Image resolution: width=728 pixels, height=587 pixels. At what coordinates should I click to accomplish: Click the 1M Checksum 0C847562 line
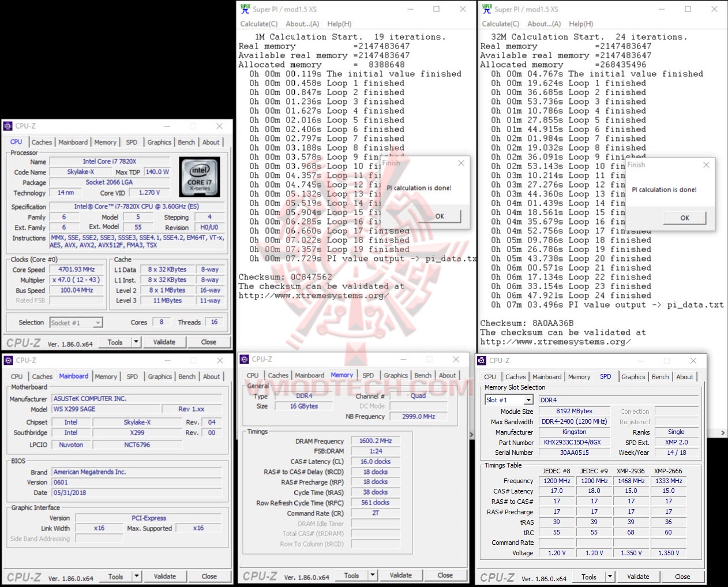pos(285,277)
